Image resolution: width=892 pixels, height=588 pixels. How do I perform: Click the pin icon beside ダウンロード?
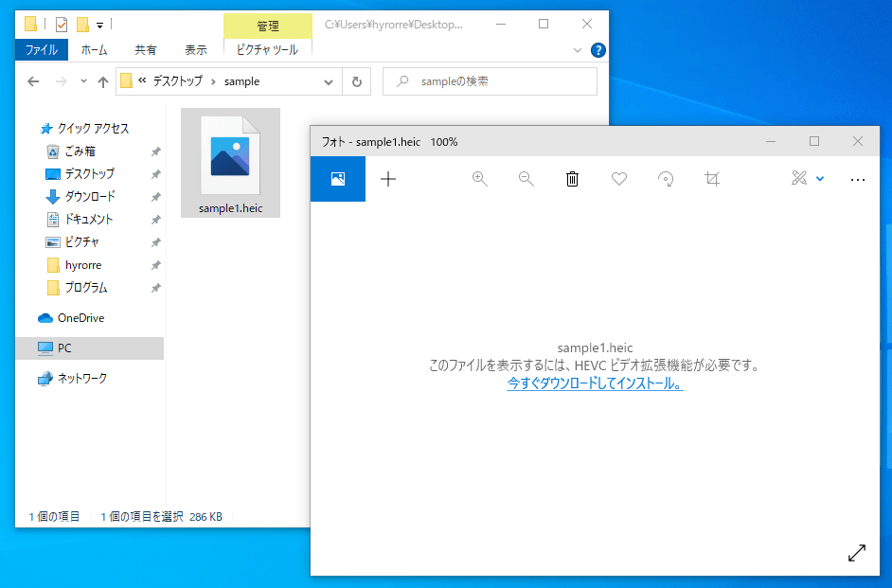[x=155, y=197]
